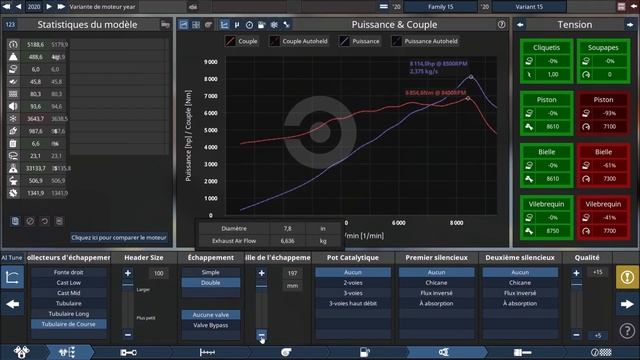The image size is (640, 360).
Task: Open the gauge chart view icon
Action: [x=249, y=24]
